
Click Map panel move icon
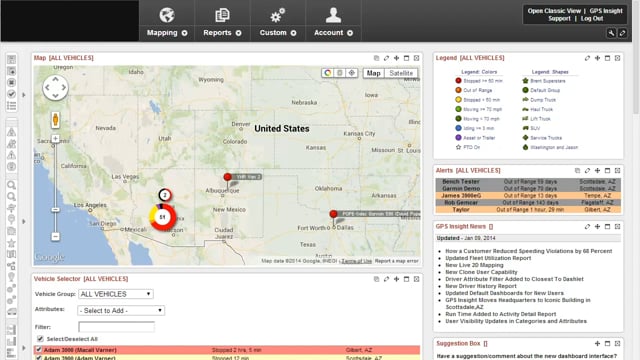pyautogui.click(x=396, y=58)
